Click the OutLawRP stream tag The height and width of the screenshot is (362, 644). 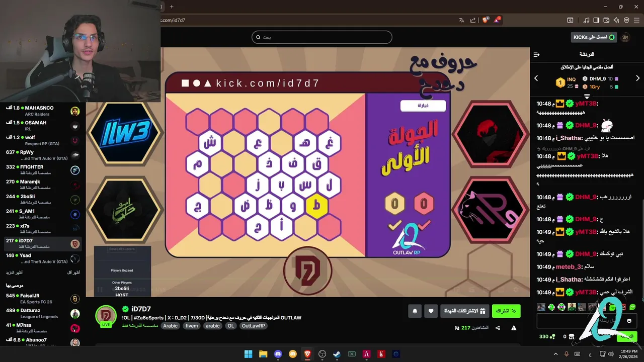pyautogui.click(x=254, y=326)
